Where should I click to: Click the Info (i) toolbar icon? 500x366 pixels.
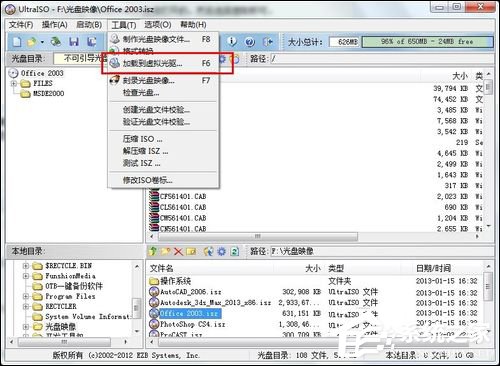[x=232, y=42]
